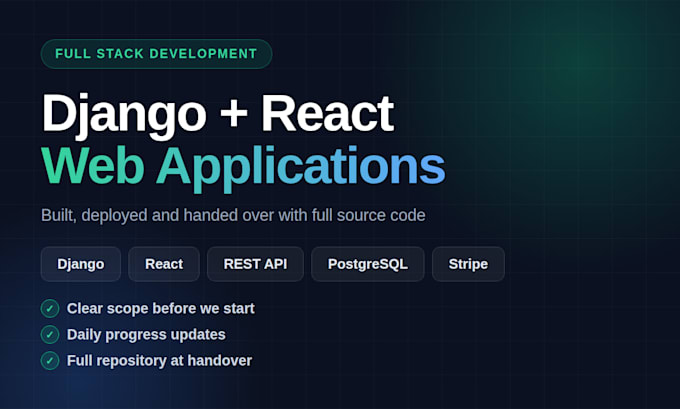Click the text 'Daily progress updates'
This screenshot has height=409, width=680.
(146, 335)
